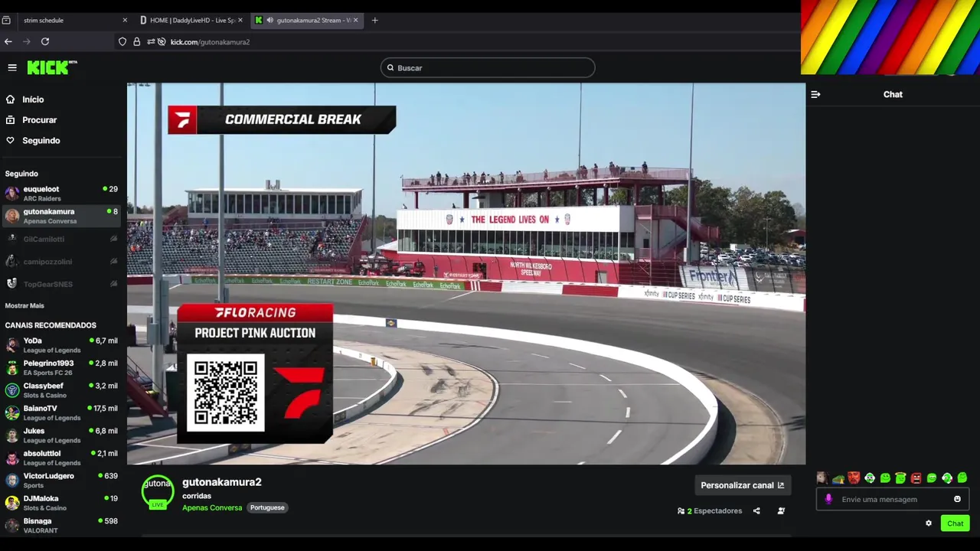Collapse the chat panel arrow icon
Screen dimensions: 980x551
pos(815,94)
